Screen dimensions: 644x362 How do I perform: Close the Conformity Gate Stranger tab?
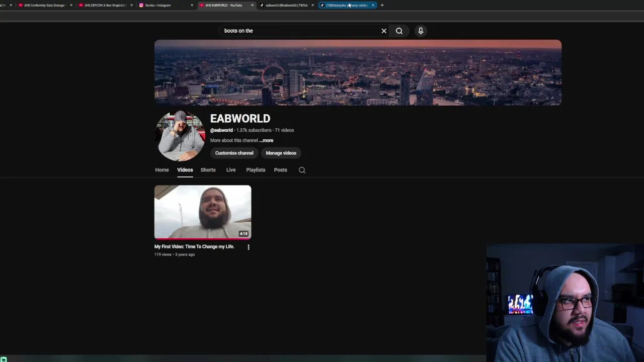point(71,5)
